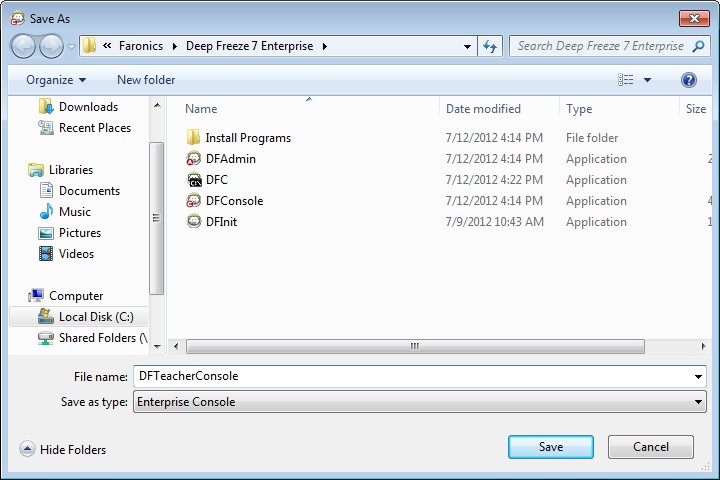Click the 7/9/2012 10:43 AM date cell
The height and width of the screenshot is (480, 720).
[495, 222]
